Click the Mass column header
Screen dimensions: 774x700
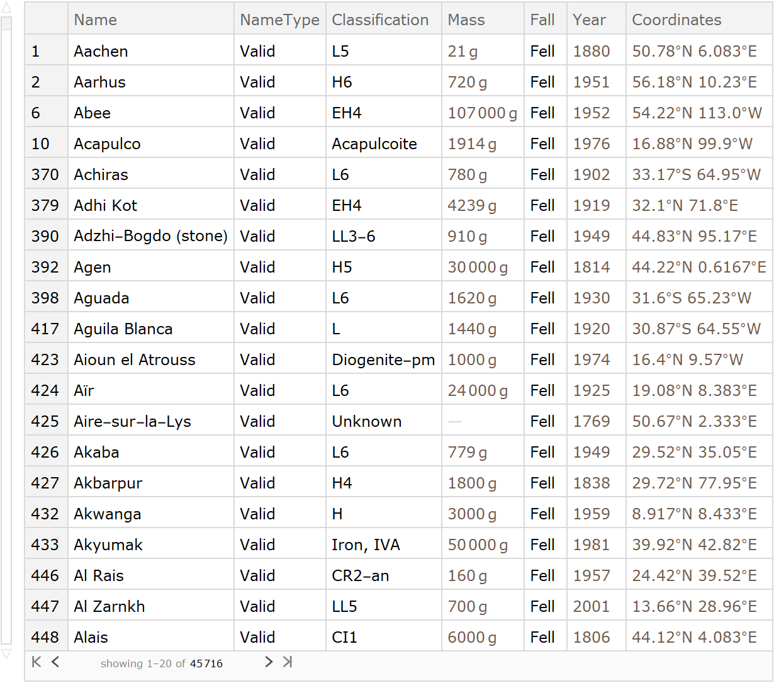(466, 20)
